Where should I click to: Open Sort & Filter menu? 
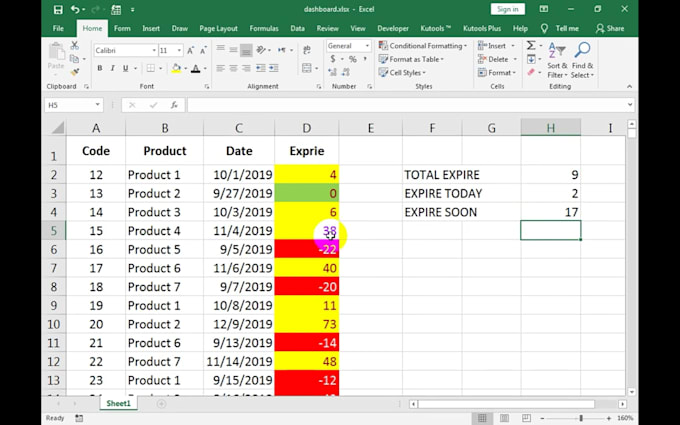[x=557, y=60]
